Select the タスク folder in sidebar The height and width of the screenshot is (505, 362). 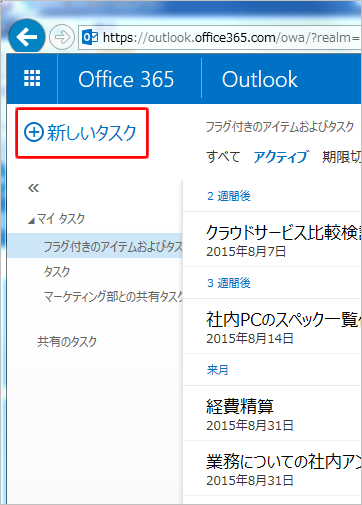pyautogui.click(x=57, y=272)
